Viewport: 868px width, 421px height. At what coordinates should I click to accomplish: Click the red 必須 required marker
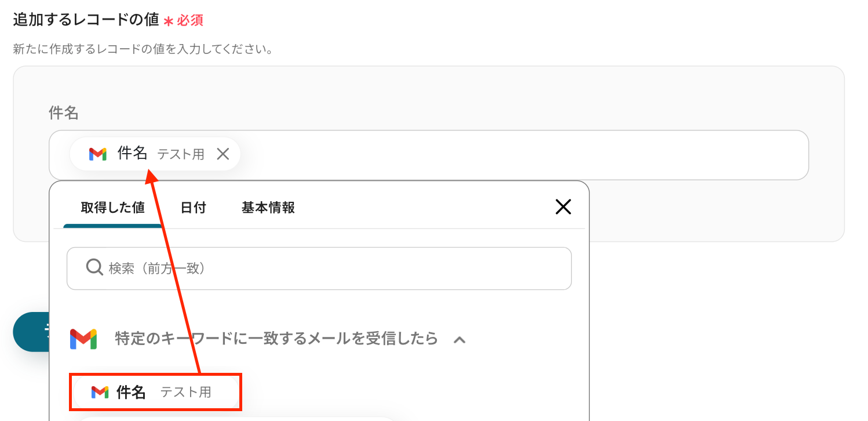(189, 20)
